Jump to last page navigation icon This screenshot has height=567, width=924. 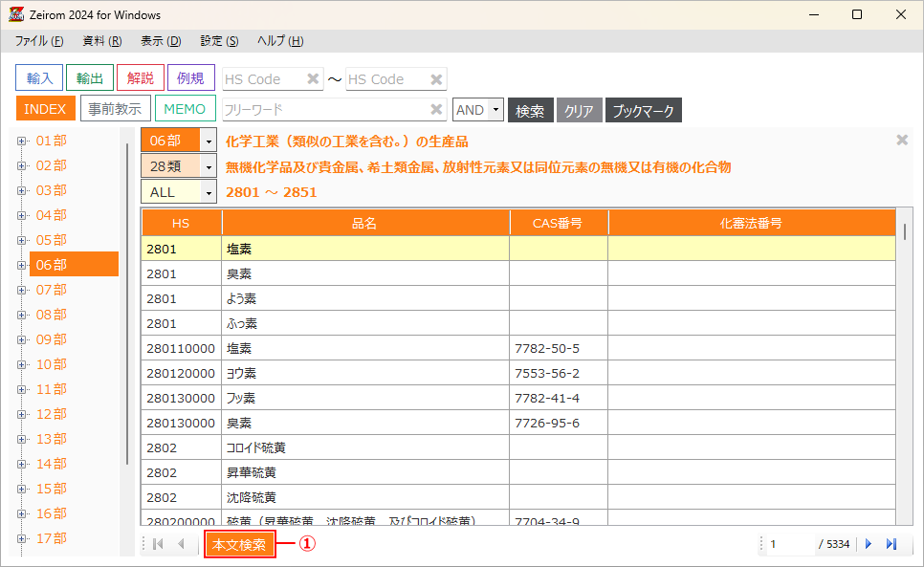891,544
